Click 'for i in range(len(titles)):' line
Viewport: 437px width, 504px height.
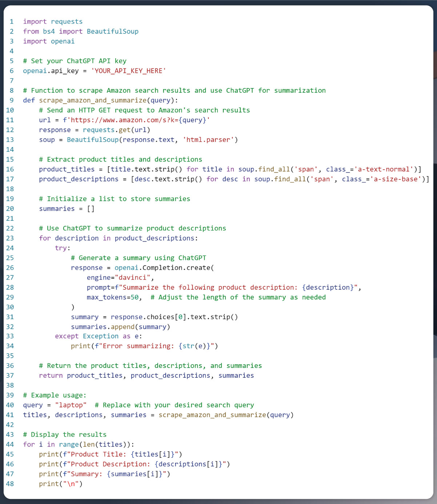[79, 444]
